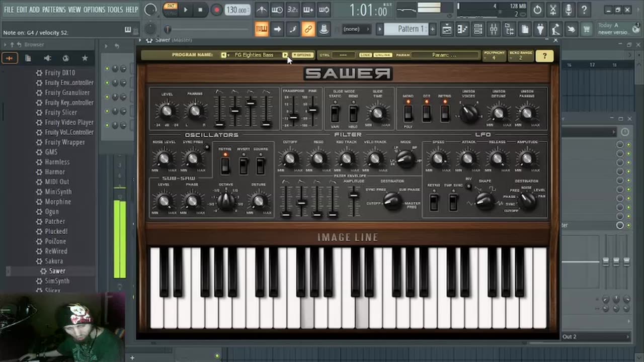Select next Sawer program arrow

coord(285,55)
